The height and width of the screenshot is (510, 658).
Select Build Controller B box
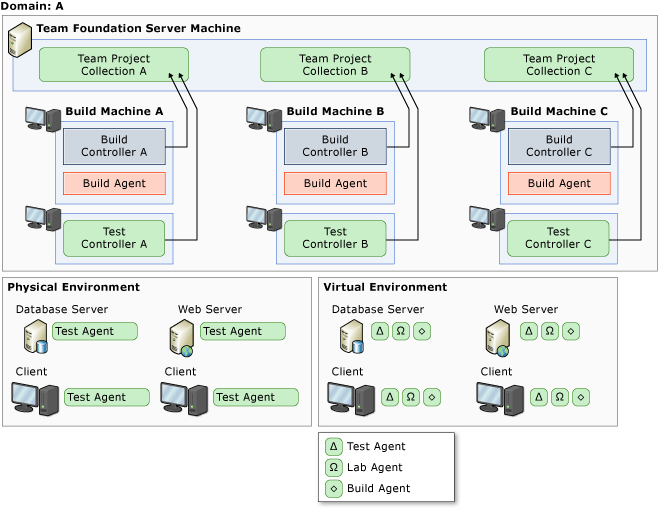coord(335,146)
